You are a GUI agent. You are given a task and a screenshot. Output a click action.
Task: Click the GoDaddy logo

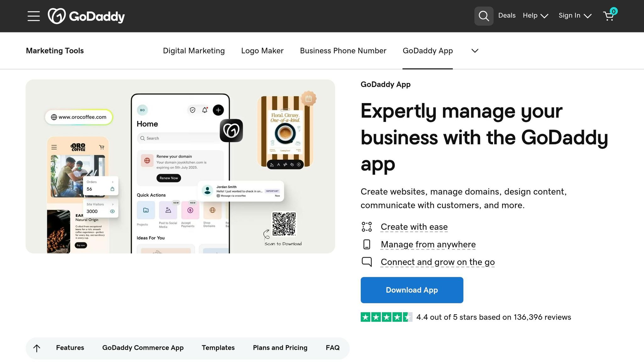[86, 16]
